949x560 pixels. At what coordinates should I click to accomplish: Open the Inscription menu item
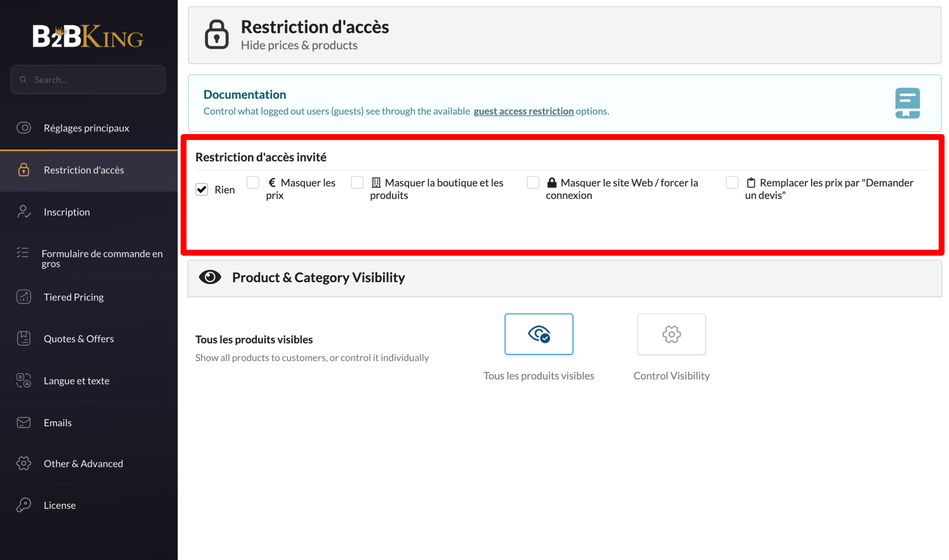[x=89, y=212]
